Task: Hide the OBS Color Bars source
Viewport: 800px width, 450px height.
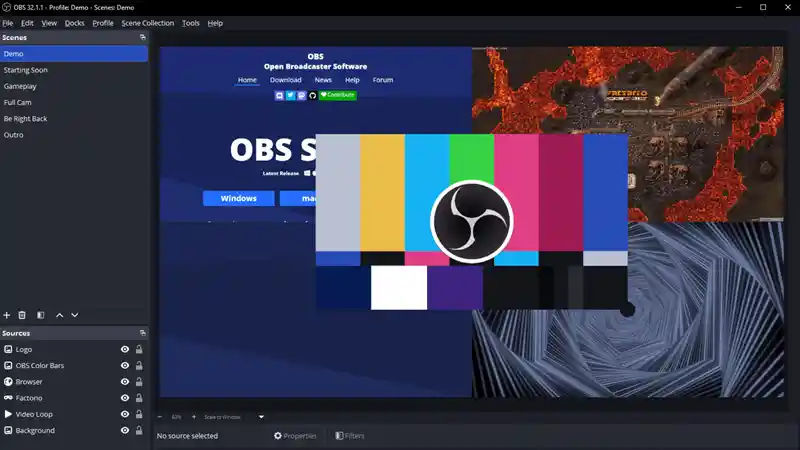Action: click(x=124, y=366)
